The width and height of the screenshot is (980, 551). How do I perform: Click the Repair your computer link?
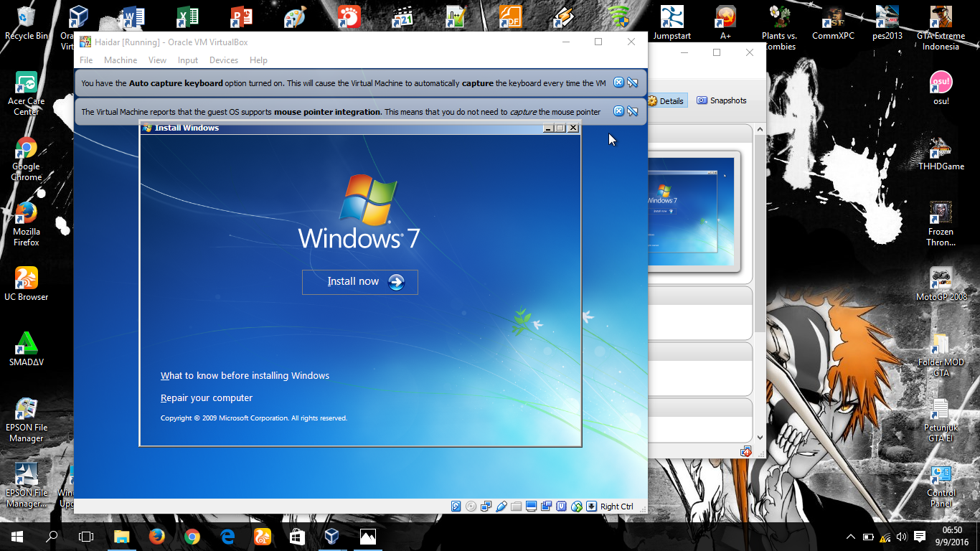[x=207, y=398]
